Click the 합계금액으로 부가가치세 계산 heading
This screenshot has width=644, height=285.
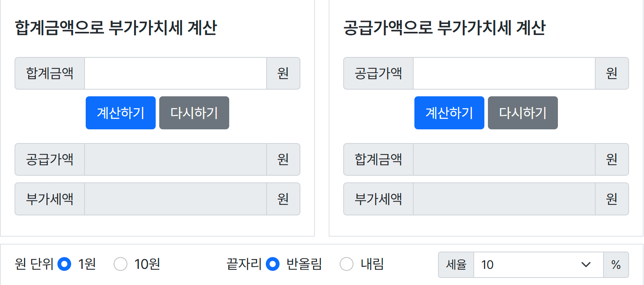coord(116,28)
